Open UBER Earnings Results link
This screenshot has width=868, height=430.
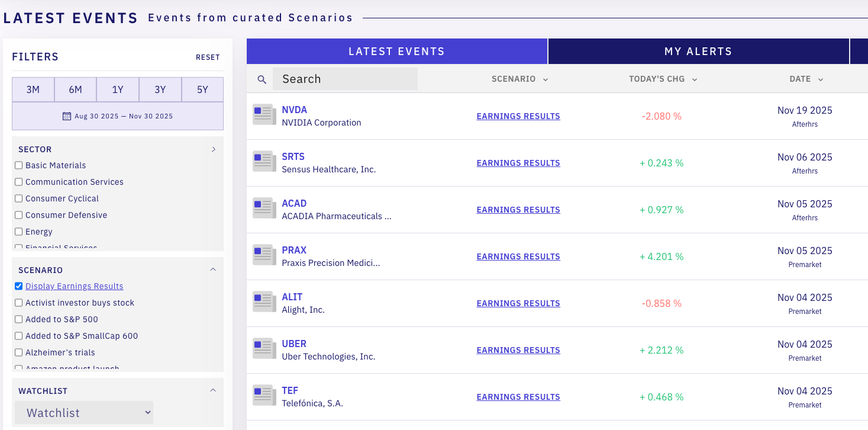[518, 350]
